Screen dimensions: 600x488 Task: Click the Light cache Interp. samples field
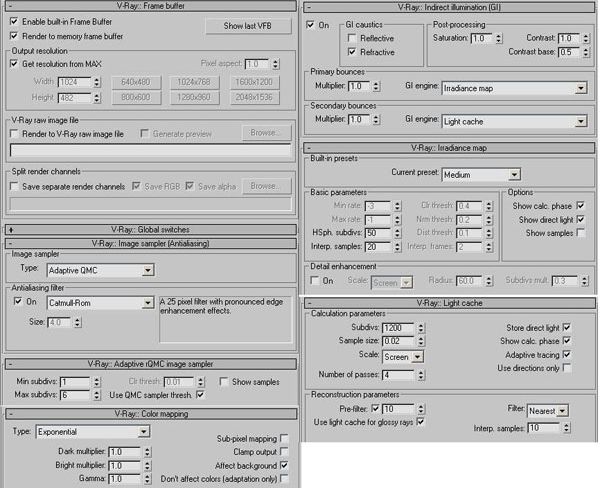pyautogui.click(x=544, y=428)
